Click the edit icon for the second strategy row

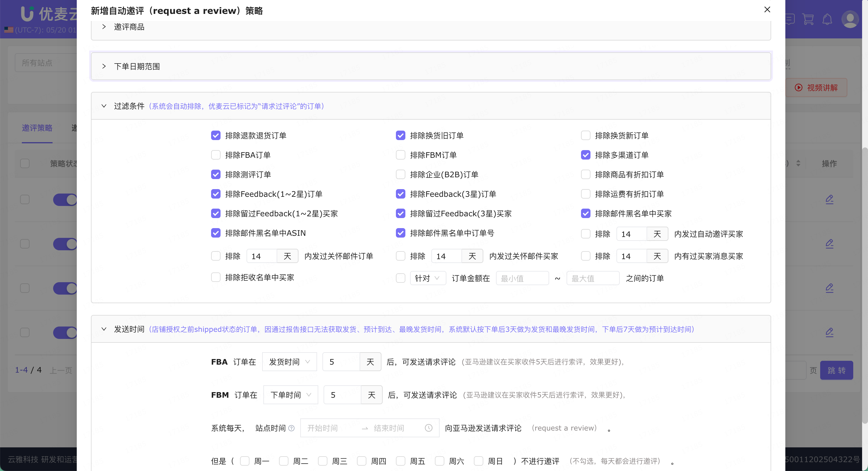click(829, 243)
